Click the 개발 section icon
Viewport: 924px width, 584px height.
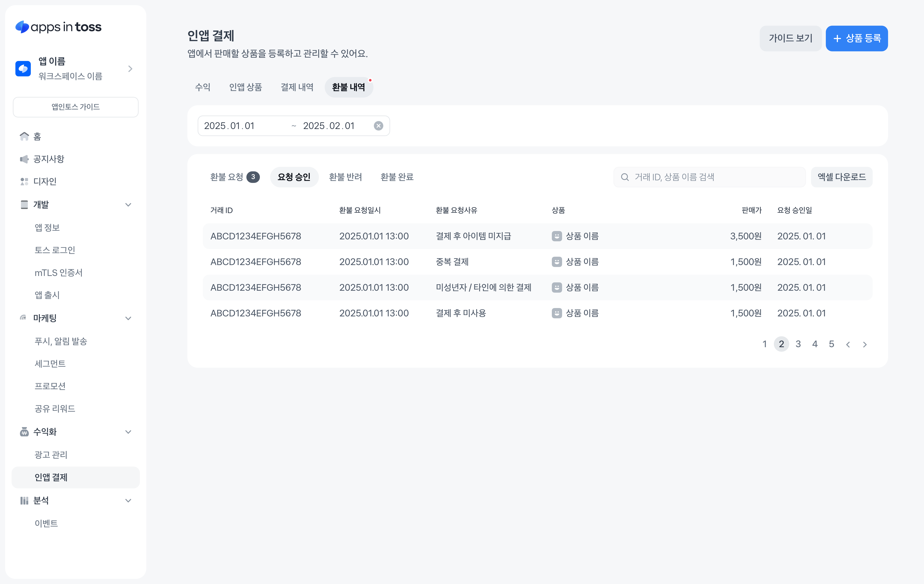(x=24, y=205)
